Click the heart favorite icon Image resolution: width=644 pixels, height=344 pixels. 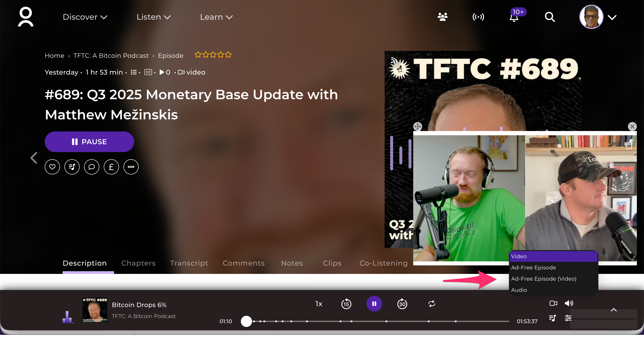click(52, 167)
